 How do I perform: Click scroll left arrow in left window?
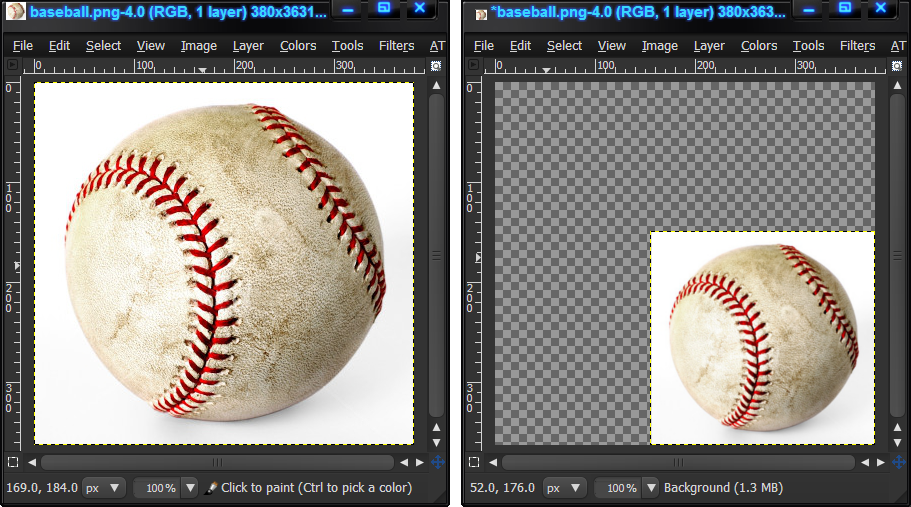pyautogui.click(x=32, y=462)
